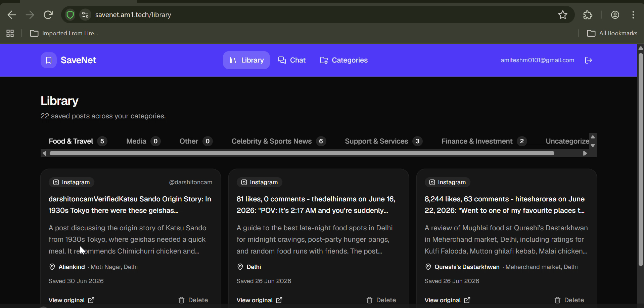Click the Mughlai food review description

[506, 239]
